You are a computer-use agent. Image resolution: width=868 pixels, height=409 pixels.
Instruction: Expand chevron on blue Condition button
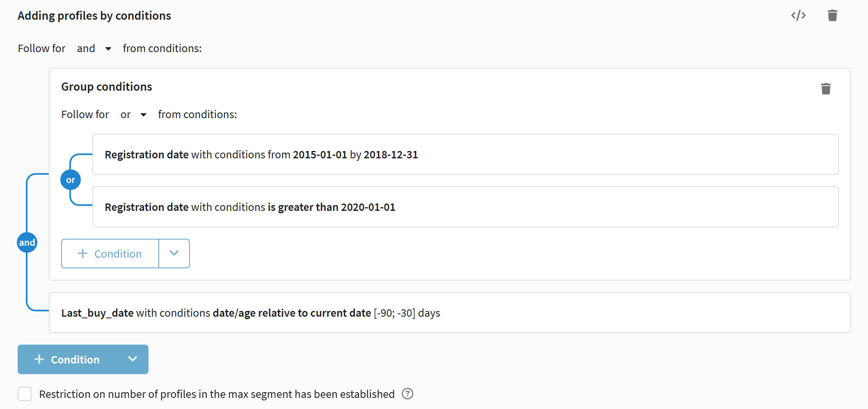(132, 359)
